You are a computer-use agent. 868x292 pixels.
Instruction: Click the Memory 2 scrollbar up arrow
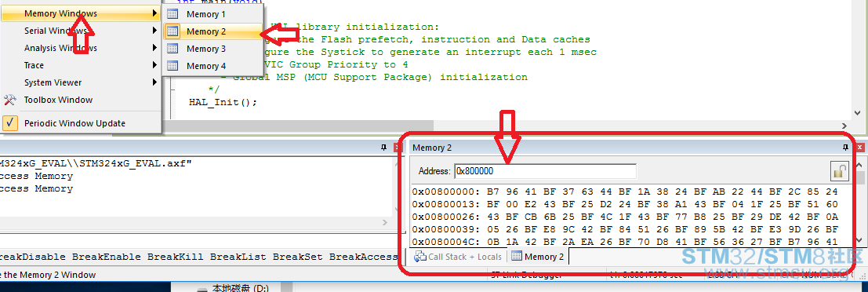[859, 164]
